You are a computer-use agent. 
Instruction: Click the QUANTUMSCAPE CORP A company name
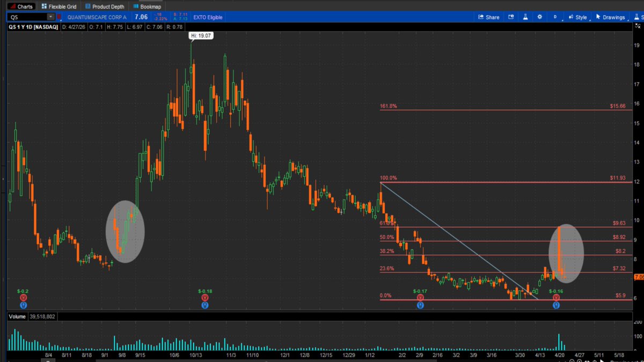click(97, 17)
